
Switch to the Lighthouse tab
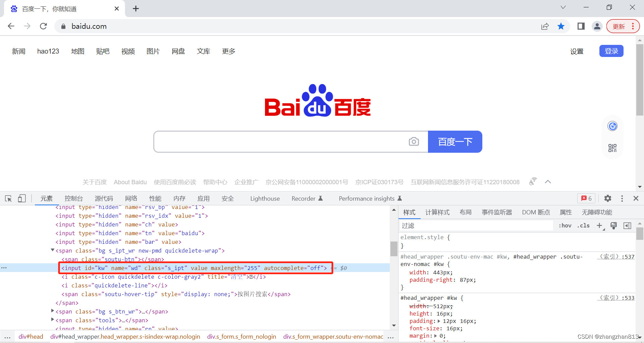tap(265, 199)
